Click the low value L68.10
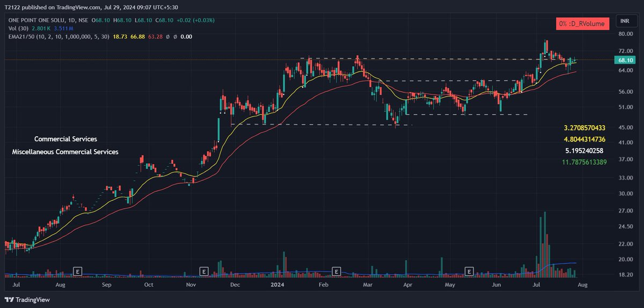 pos(144,20)
